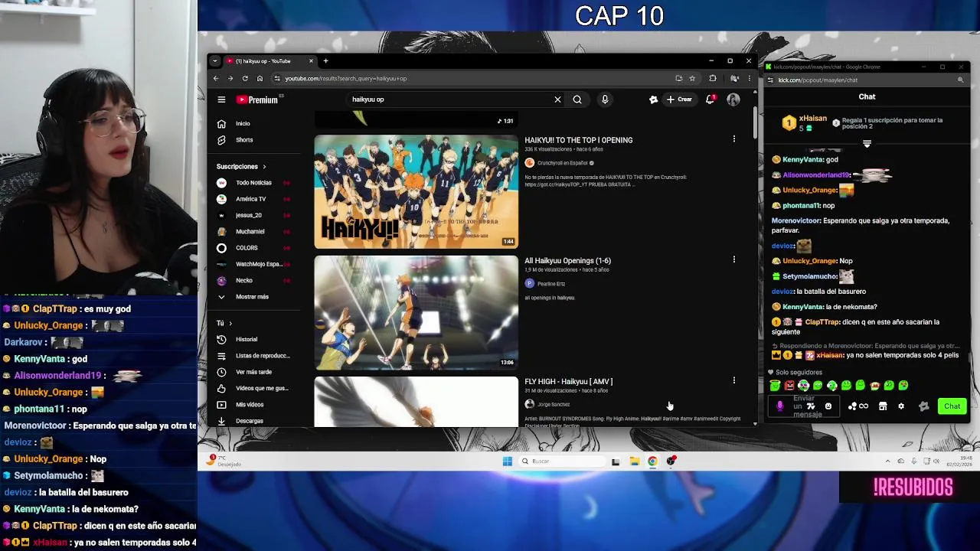
Task: Open the FLY HIGH - Haikyuu AMV title
Action: (568, 381)
